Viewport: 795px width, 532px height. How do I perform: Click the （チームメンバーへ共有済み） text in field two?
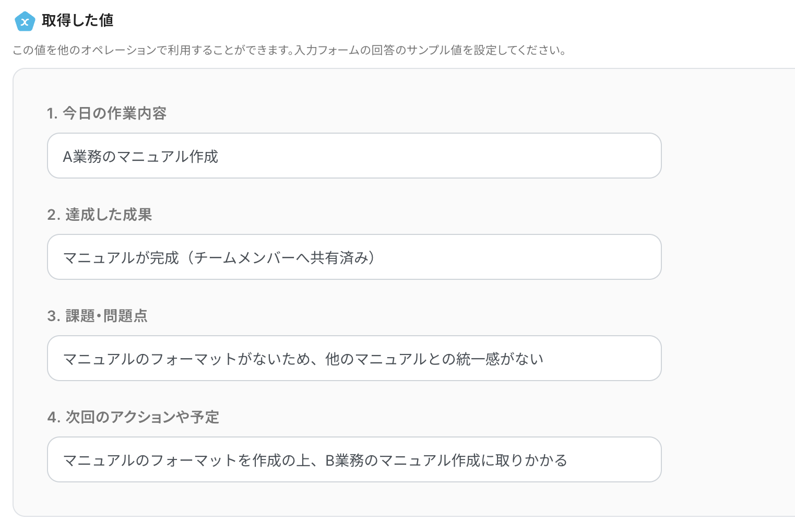click(282, 257)
